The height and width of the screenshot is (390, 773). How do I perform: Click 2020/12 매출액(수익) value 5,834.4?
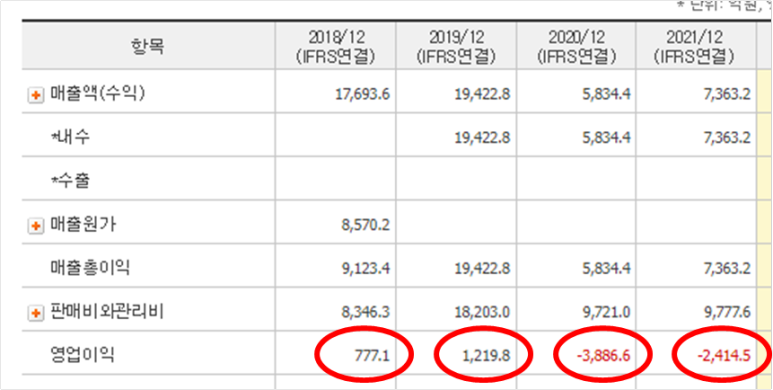pyautogui.click(x=607, y=94)
